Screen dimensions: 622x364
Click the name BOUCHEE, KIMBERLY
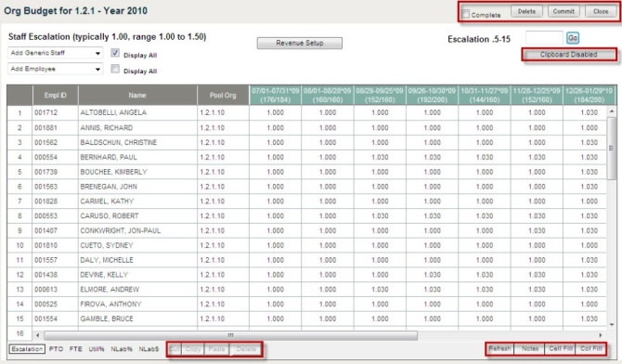tap(114, 172)
